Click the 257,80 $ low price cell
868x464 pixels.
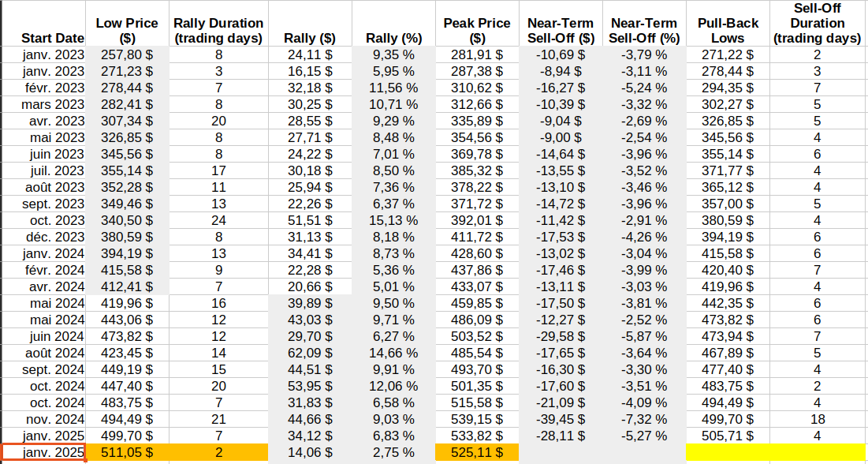pos(126,54)
